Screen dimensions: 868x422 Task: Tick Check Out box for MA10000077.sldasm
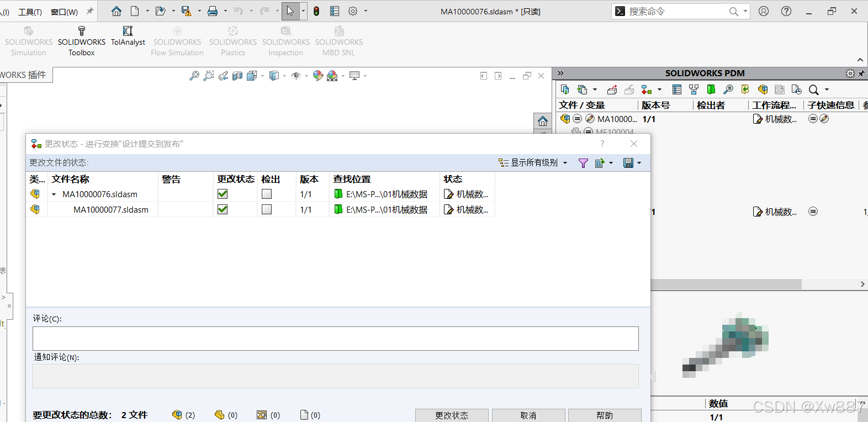267,209
